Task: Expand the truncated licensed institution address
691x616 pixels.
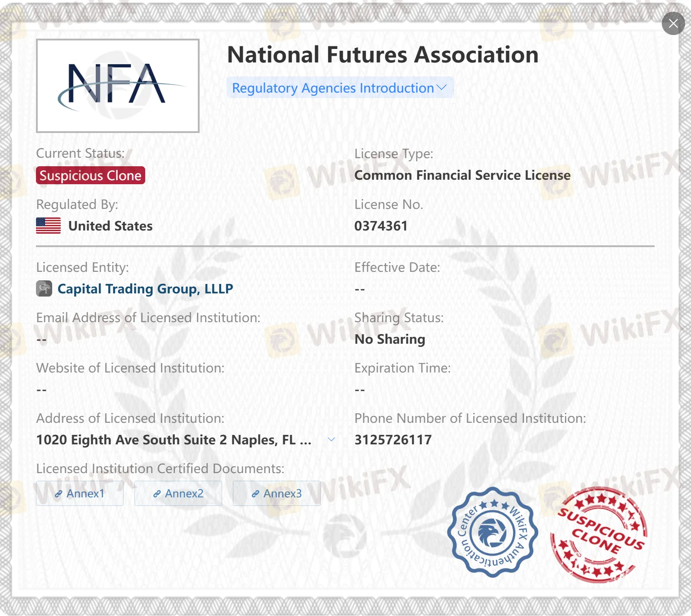Action: 331,440
